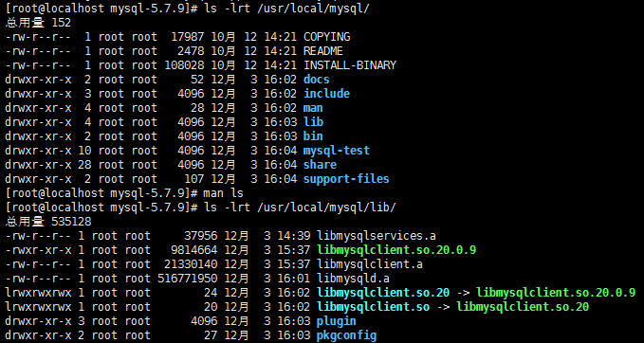644x343 pixels.
Task: Click size 52 of docs row
Action: (197, 80)
